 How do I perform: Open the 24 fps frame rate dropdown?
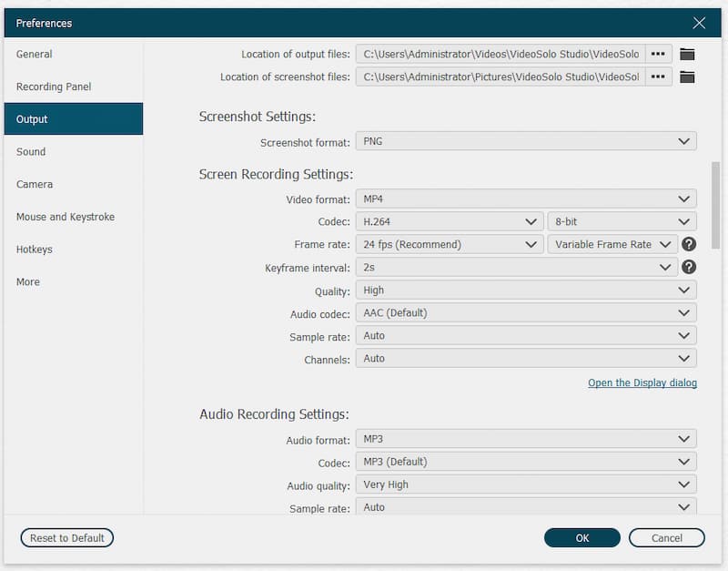coord(450,244)
